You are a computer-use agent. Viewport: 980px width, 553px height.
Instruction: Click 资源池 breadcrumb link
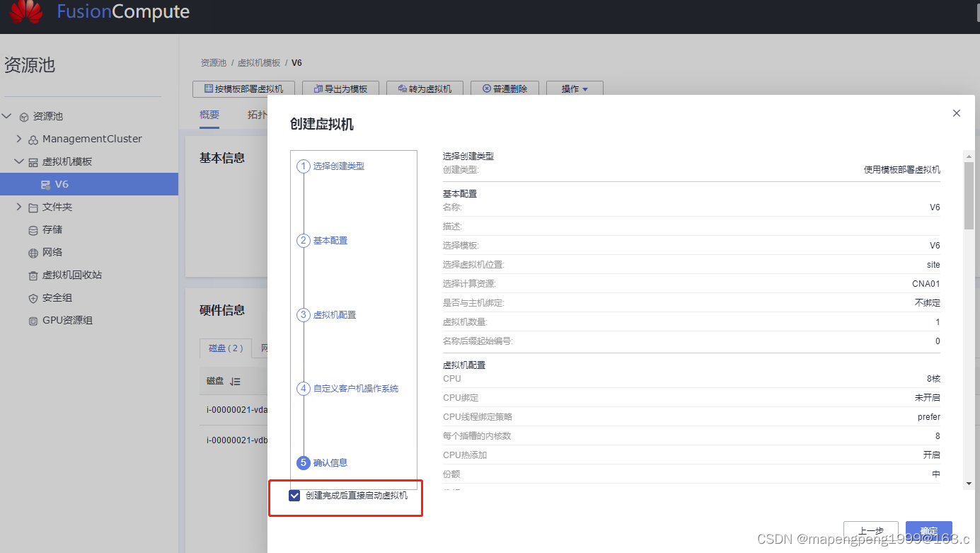point(214,63)
